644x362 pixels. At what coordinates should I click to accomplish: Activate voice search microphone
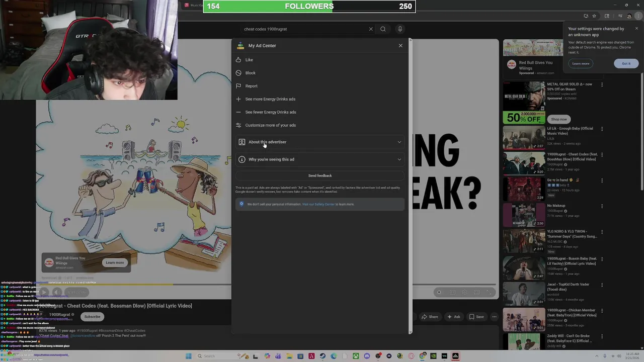(x=400, y=29)
